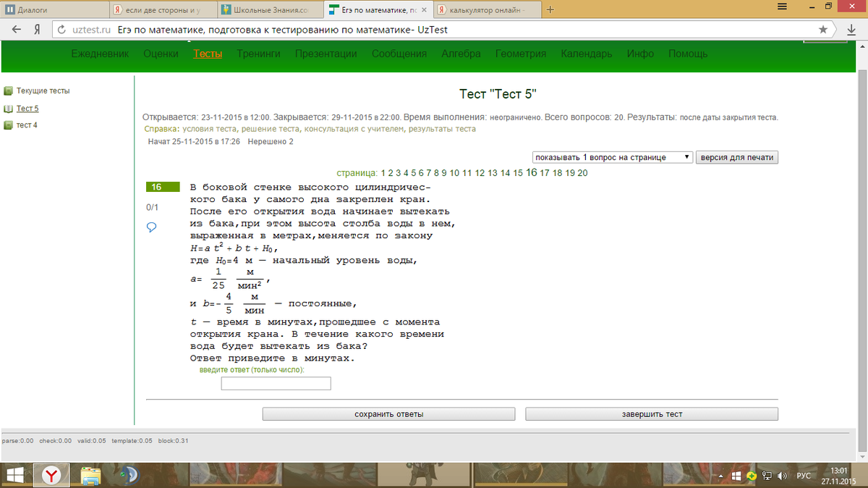The width and height of the screenshot is (868, 488).
Task: Click the Yandex 'Я' home icon
Action: pyautogui.click(x=36, y=30)
